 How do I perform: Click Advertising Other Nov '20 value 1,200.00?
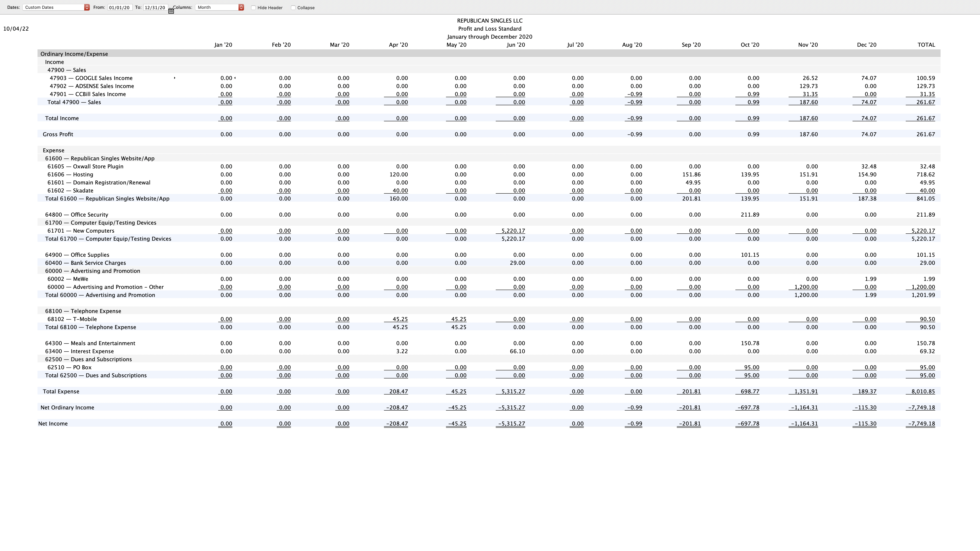tap(806, 287)
